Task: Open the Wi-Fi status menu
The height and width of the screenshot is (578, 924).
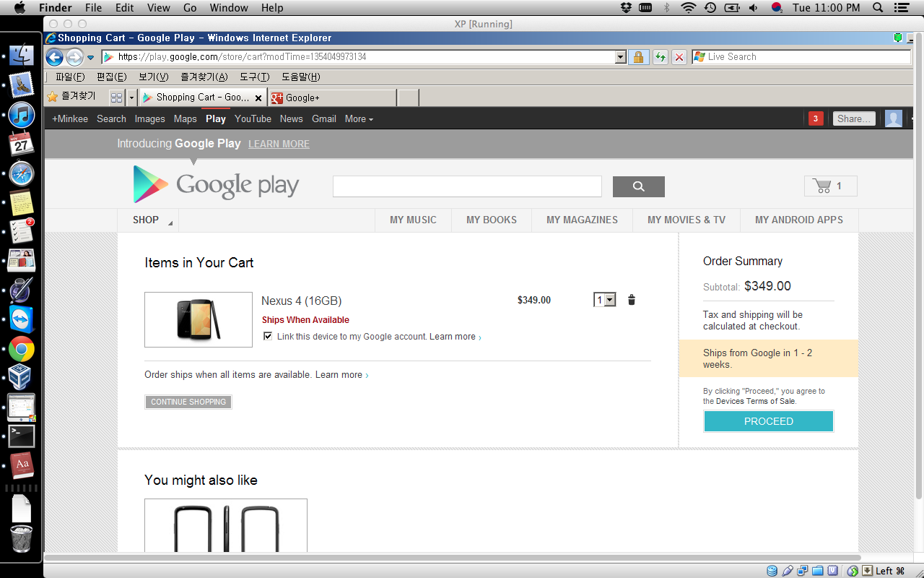Action: click(688, 8)
